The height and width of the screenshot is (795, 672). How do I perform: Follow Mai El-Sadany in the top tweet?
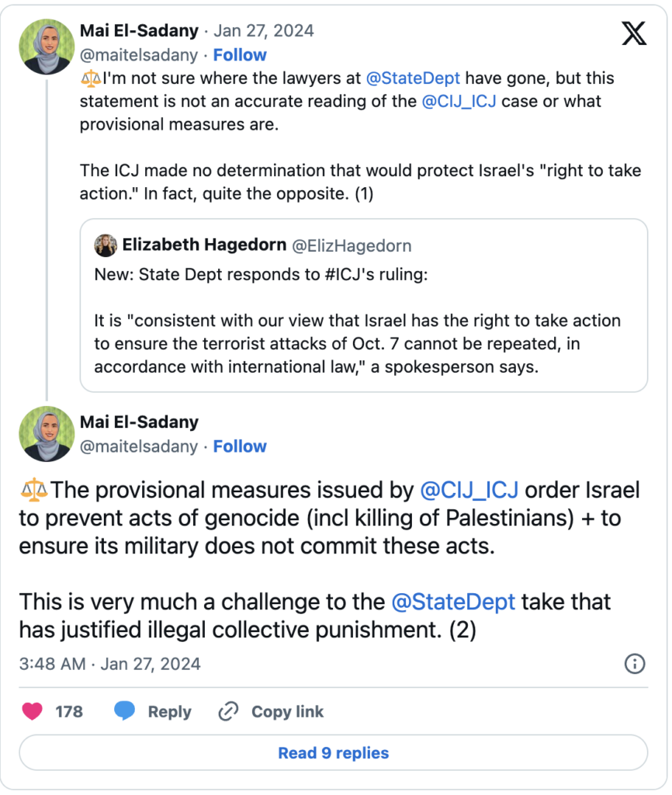click(240, 55)
